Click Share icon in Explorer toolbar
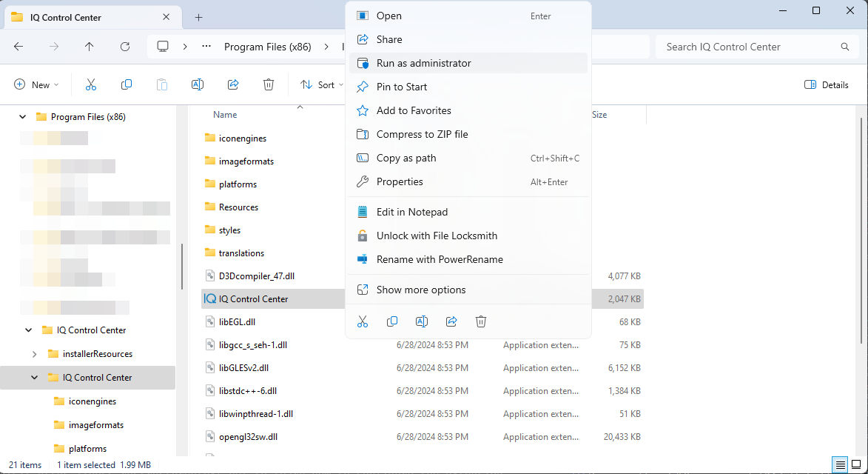 pos(233,84)
